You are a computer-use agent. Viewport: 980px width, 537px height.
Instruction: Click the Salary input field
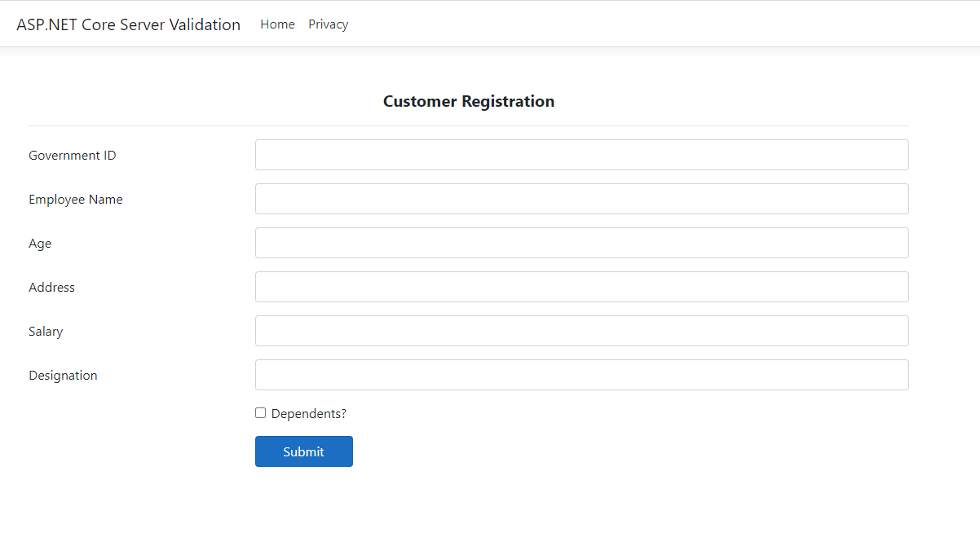click(581, 330)
